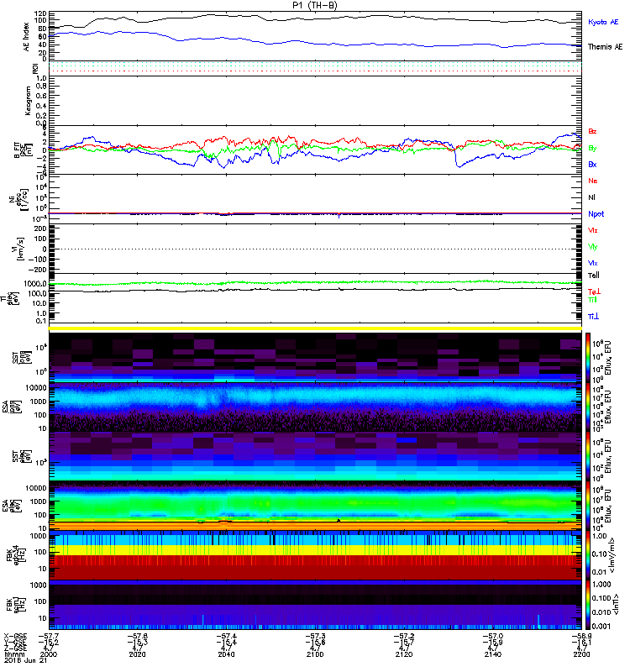The image size is (630, 672).
Task: Click the -200 tick in velocity panel
Action: pos(37,270)
